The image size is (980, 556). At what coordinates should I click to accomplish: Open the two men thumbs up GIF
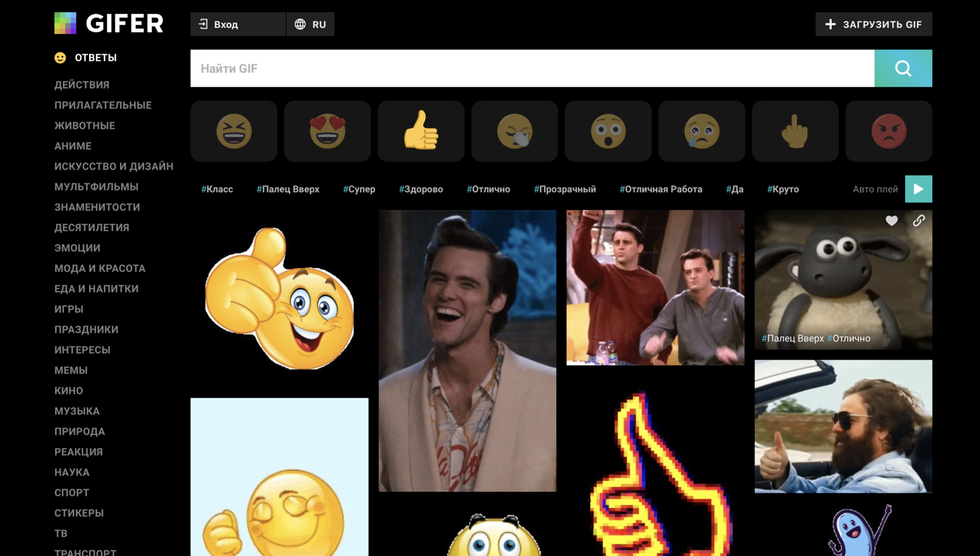655,288
